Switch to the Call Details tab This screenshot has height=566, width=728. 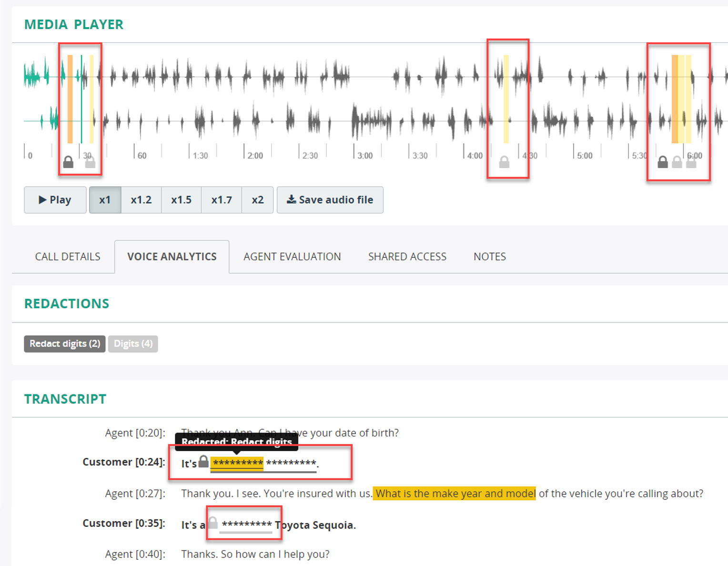[x=67, y=256]
